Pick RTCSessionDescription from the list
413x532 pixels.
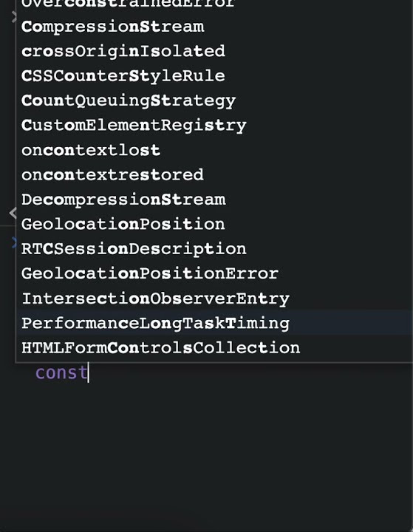[x=214, y=250]
